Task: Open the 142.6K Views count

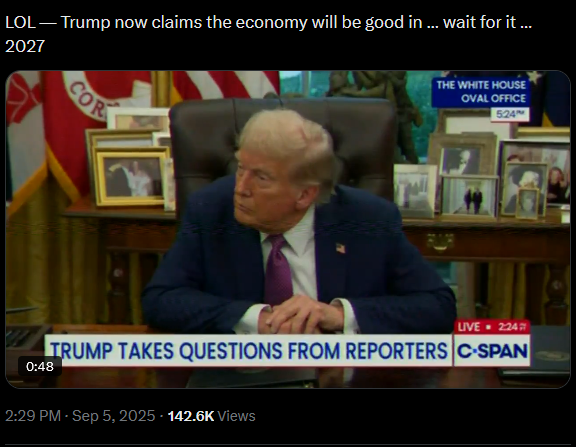Action: click(211, 416)
